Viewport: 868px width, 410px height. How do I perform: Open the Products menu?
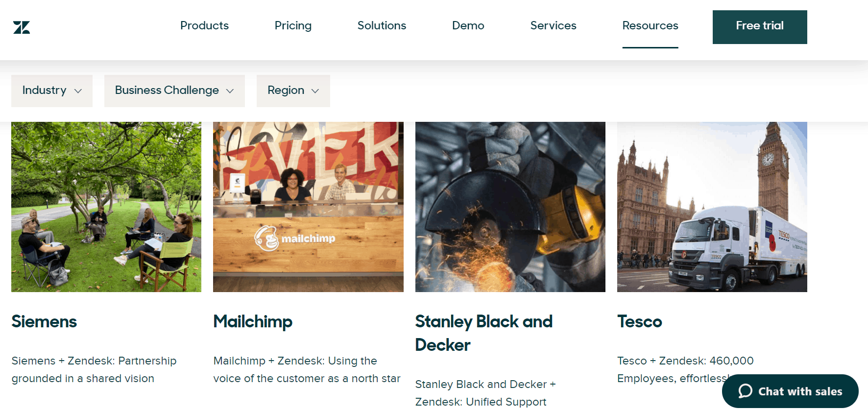pos(204,25)
